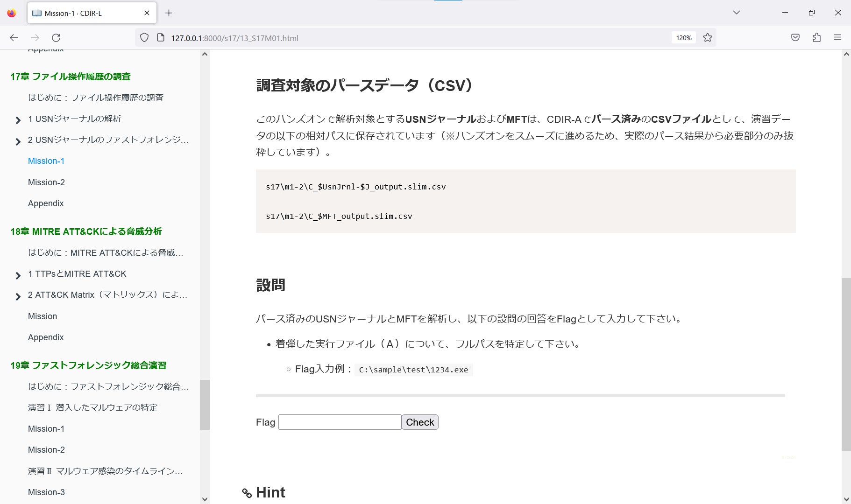Open Mission under chapter 18

43,316
